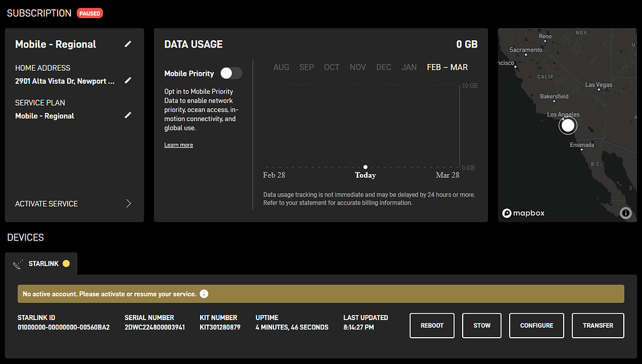
Task: Expand Activate Service chevron
Action: point(129,203)
